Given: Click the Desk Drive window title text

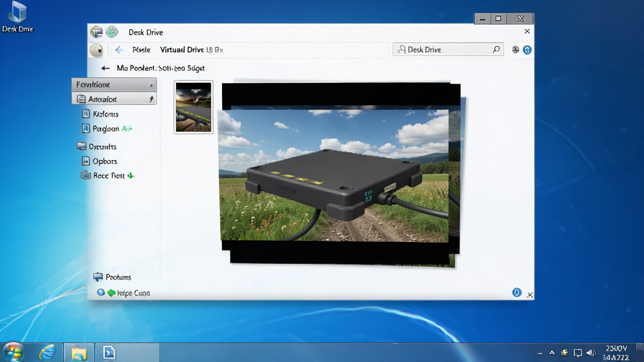Looking at the screenshot, I should [x=146, y=32].
